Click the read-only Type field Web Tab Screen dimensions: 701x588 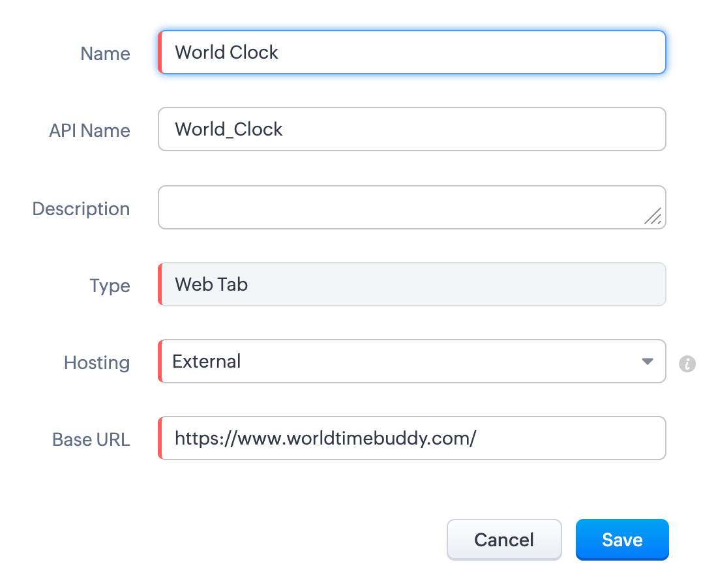(412, 284)
